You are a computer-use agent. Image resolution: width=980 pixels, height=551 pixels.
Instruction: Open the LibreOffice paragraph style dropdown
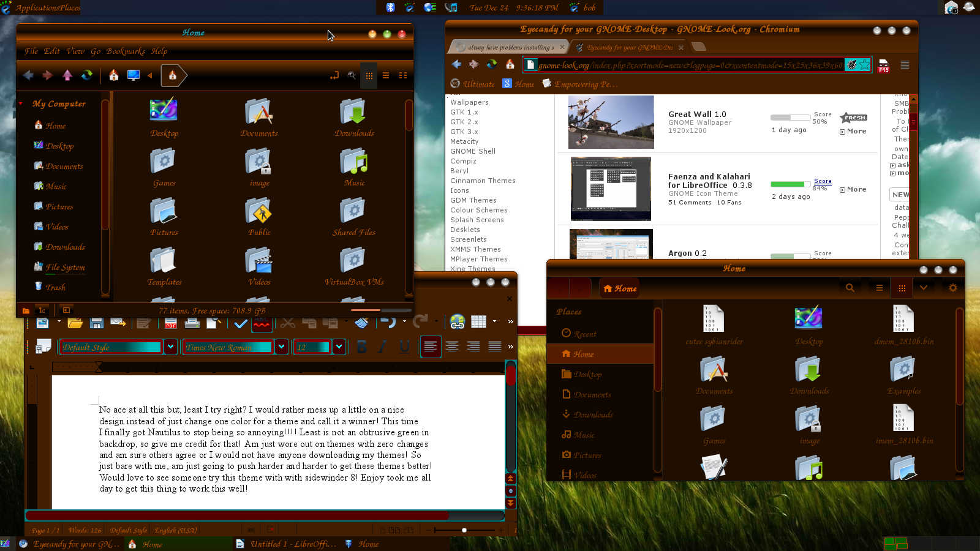coord(171,347)
